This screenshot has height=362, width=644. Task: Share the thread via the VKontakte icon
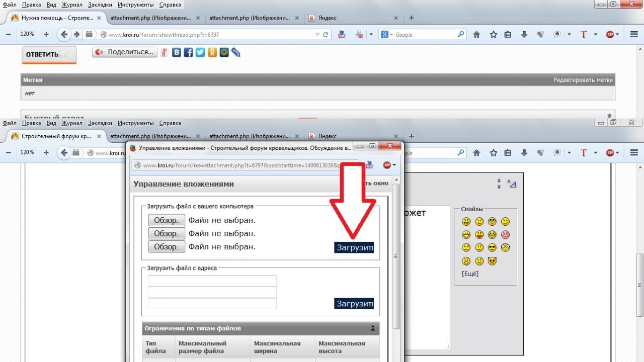tap(176, 52)
